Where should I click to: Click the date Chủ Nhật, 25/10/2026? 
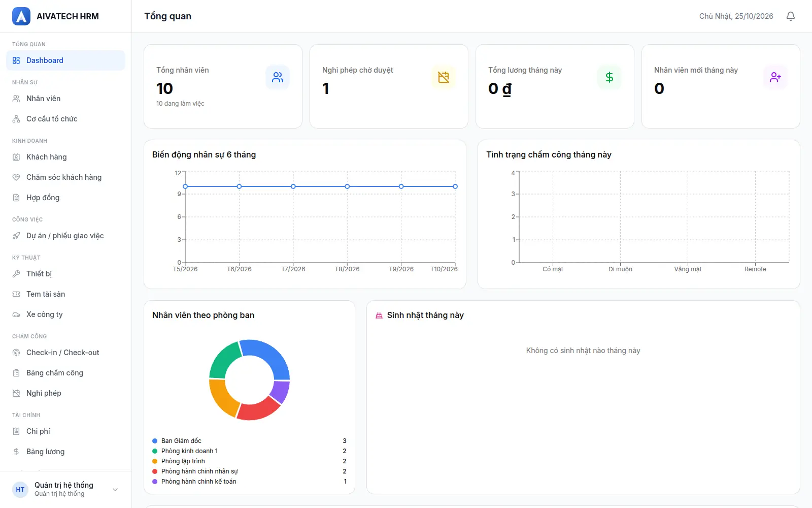(x=736, y=16)
